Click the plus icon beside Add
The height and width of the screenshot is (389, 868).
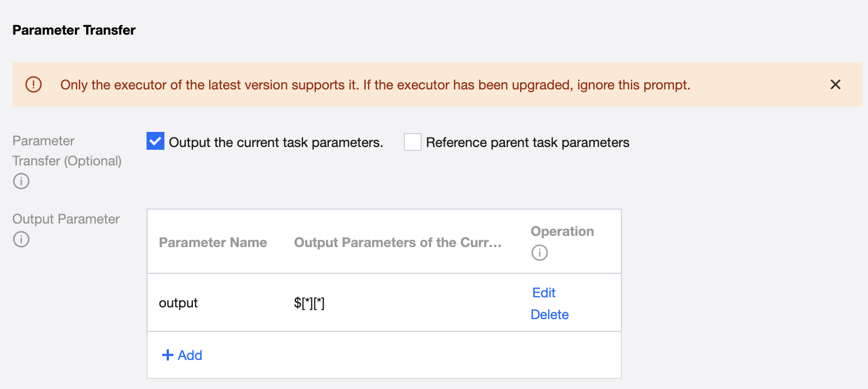click(x=167, y=355)
